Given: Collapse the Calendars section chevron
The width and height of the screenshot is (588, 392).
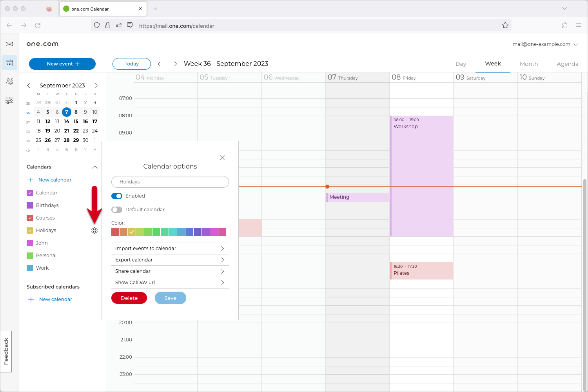Looking at the screenshot, I should [94, 167].
